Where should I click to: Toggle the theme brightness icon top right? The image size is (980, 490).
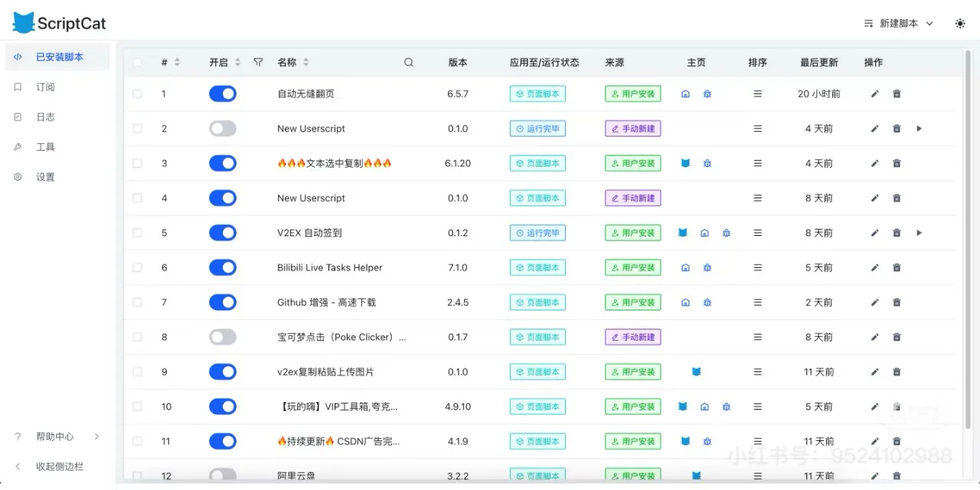[x=959, y=23]
